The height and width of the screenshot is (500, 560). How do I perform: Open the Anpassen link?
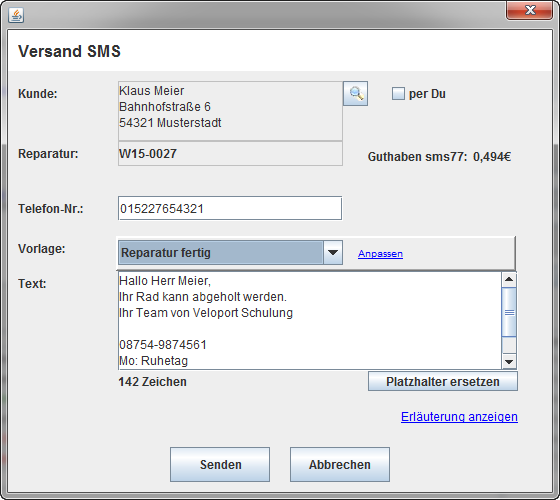click(x=380, y=254)
